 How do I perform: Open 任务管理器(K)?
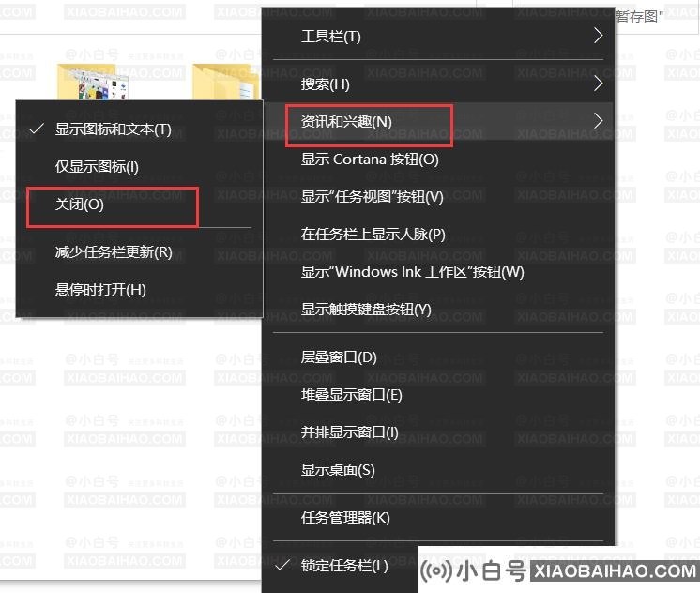click(438, 518)
